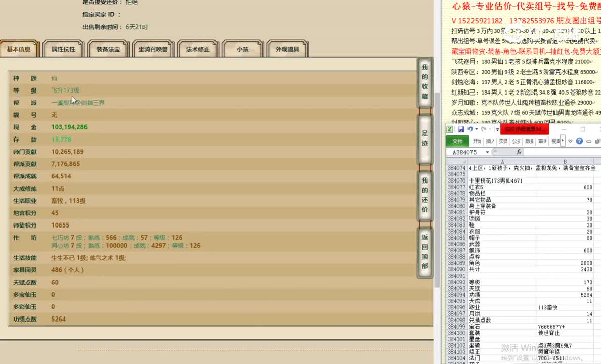This screenshot has height=364, width=601.
Task: Minimize the Excel ribbon using the heart-shaped caret
Action: click(x=570, y=141)
